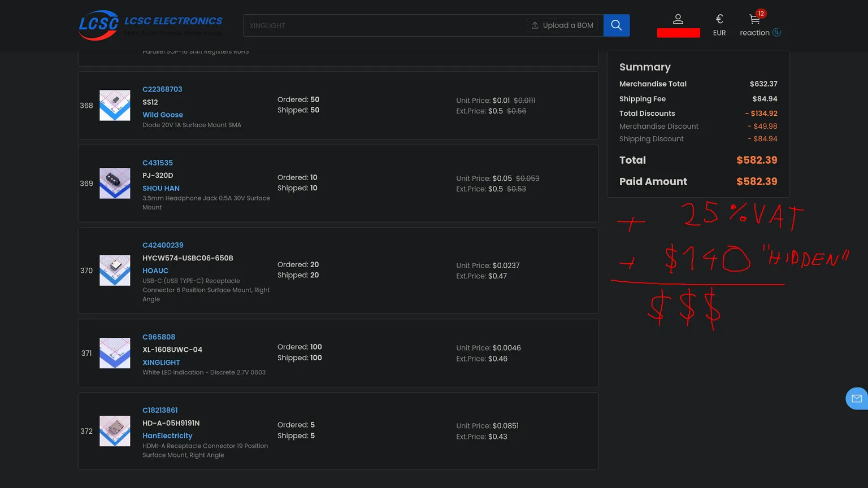Select the SS12 part name text

150,102
